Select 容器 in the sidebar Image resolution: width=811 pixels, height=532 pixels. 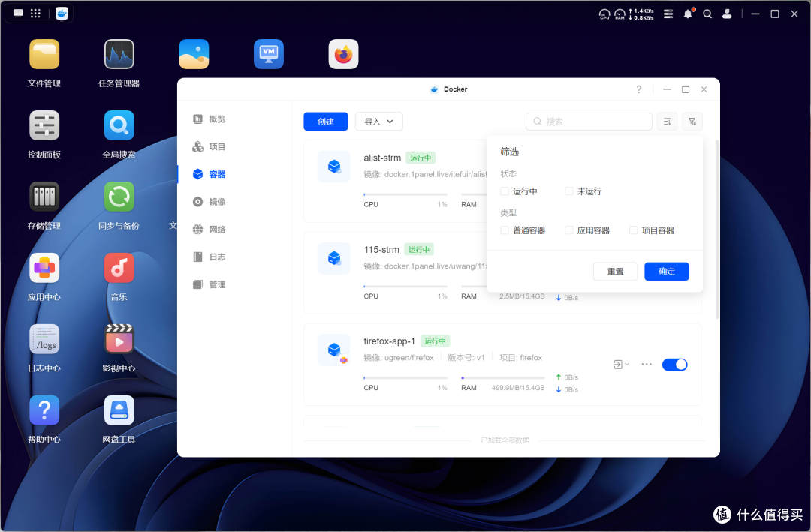pyautogui.click(x=210, y=174)
